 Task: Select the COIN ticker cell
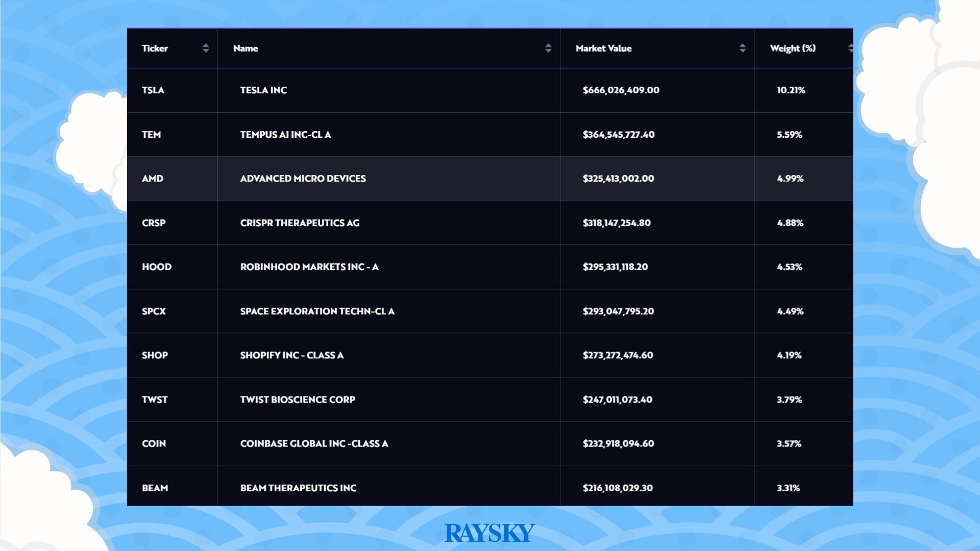coord(154,443)
